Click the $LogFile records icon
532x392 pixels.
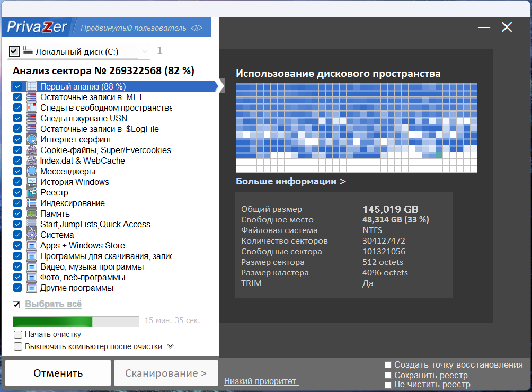coord(32,129)
